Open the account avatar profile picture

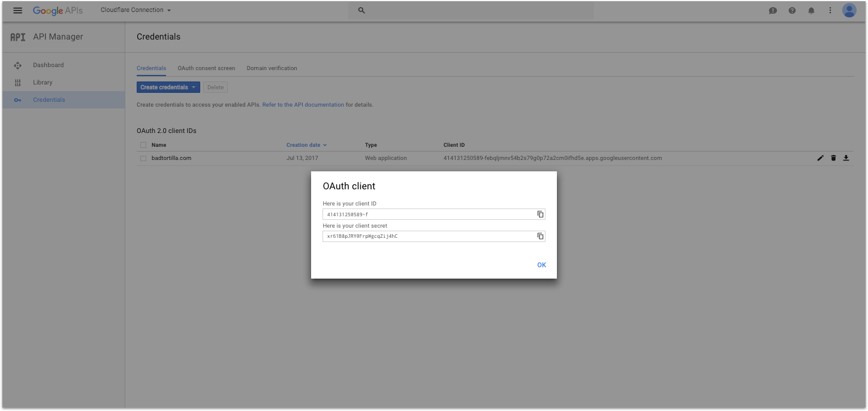pyautogui.click(x=849, y=10)
